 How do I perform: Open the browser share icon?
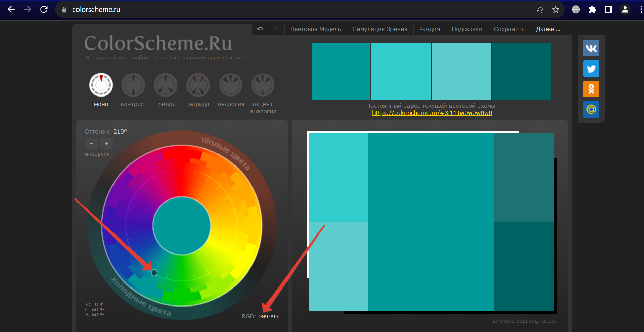(539, 10)
